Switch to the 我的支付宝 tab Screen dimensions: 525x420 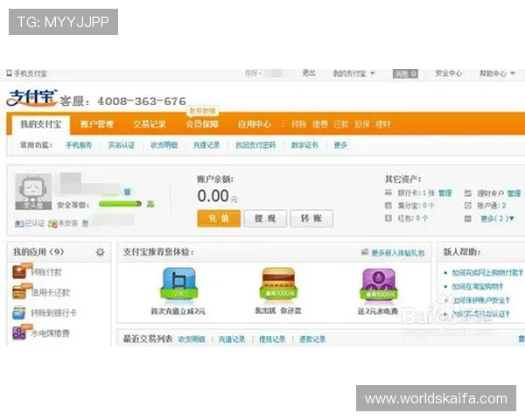click(41, 124)
